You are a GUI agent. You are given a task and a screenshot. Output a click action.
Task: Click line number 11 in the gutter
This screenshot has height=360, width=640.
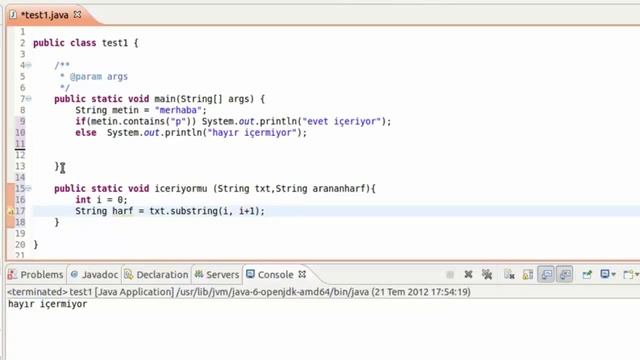pyautogui.click(x=20, y=144)
